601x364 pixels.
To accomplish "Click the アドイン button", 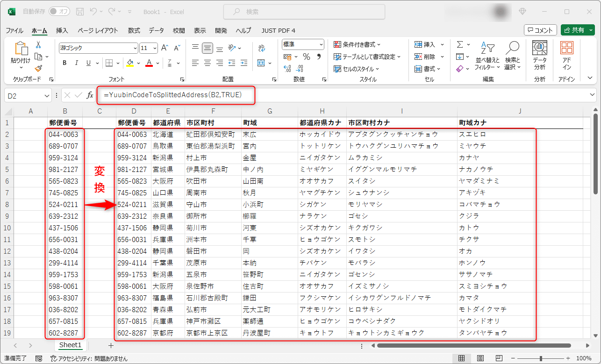I will [567, 56].
